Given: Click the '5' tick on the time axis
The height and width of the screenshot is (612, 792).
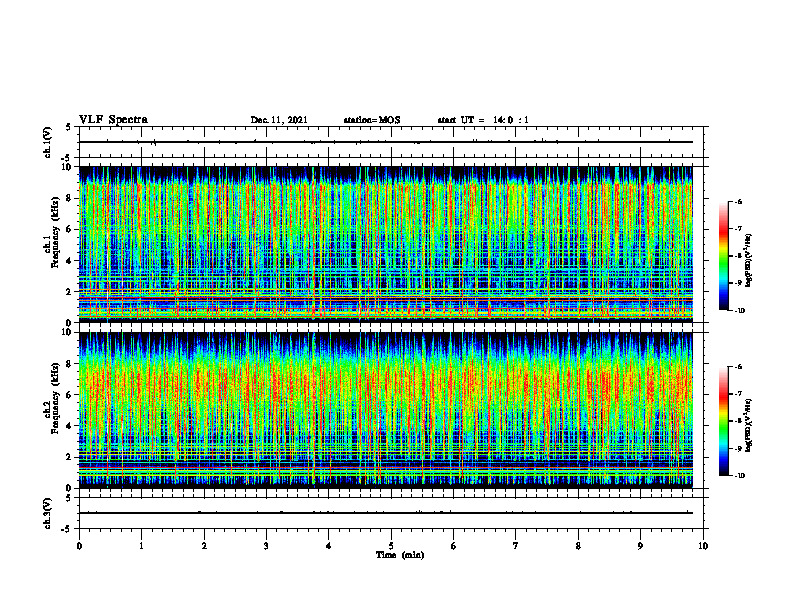Looking at the screenshot, I should [x=391, y=546].
